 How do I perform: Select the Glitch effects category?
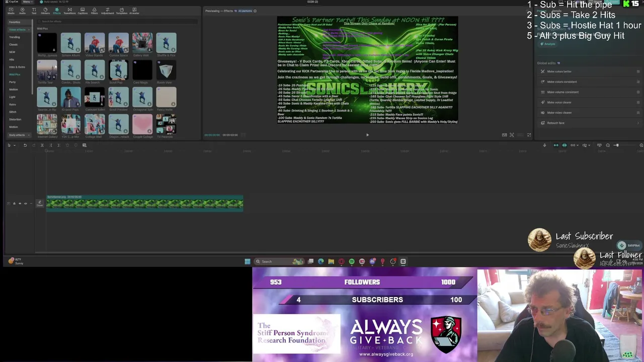point(13,112)
